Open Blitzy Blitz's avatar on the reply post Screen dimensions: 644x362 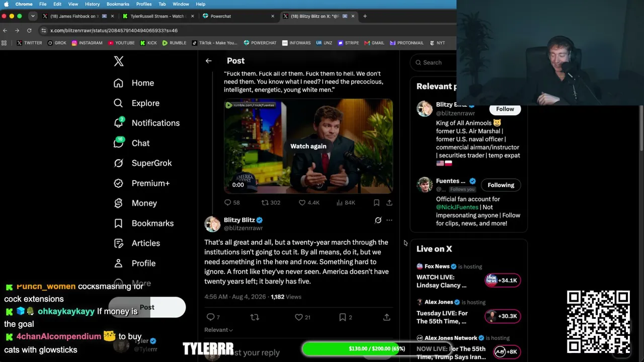pyautogui.click(x=212, y=224)
